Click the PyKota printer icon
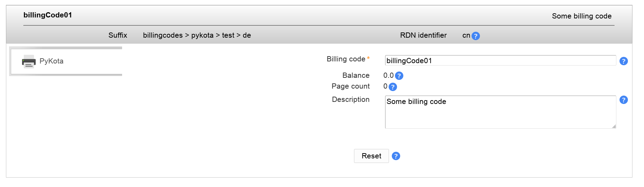The image size is (644, 187). (x=29, y=61)
